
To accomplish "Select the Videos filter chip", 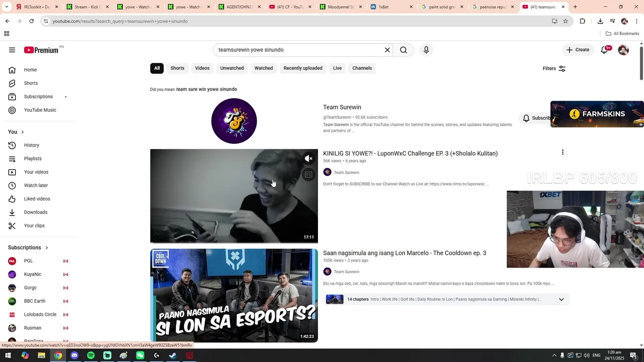I will [202, 68].
